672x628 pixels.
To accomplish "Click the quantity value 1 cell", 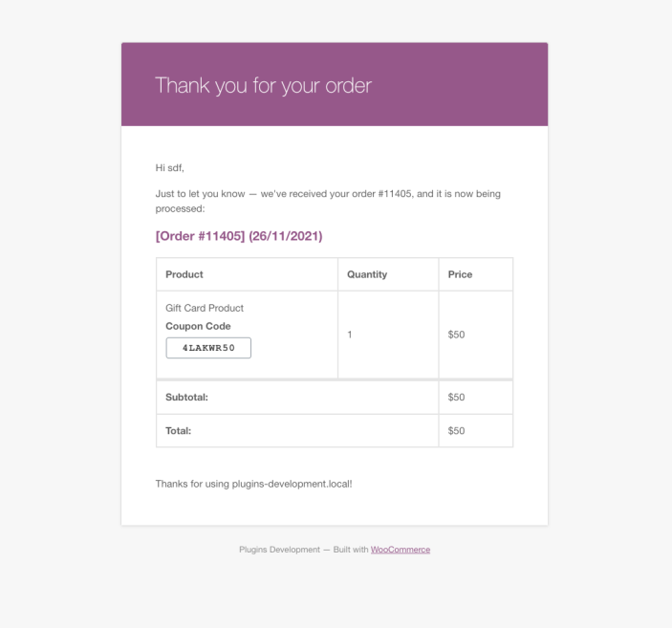I will click(x=350, y=335).
